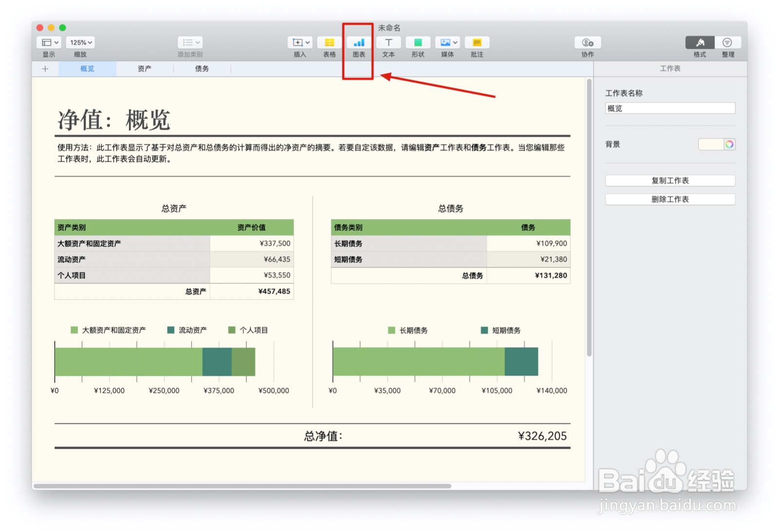Open 协作 collaboration options
The width and height of the screenshot is (779, 532).
(587, 42)
